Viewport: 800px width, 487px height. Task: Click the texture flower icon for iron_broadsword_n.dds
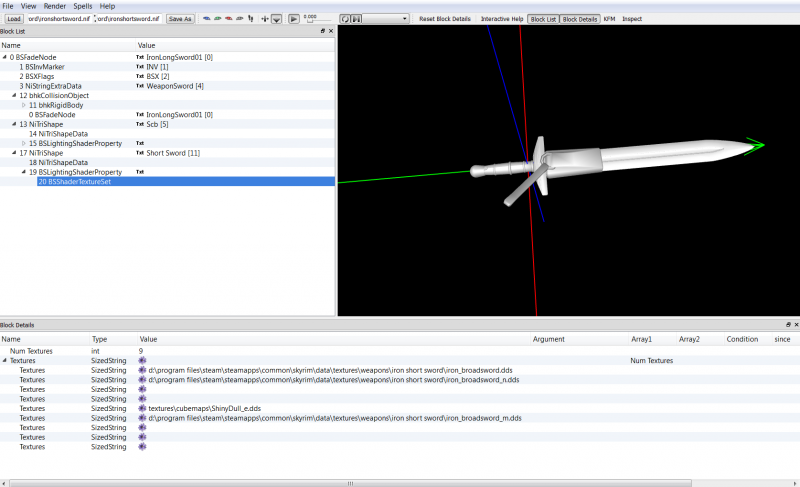[x=143, y=380]
